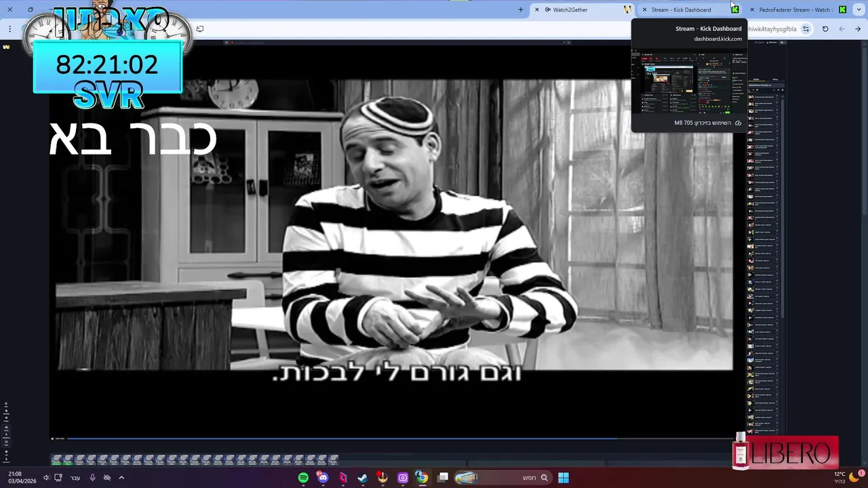Switch to the PedroFederer Stream tab
The width and height of the screenshot is (868, 488).
coord(797,9)
